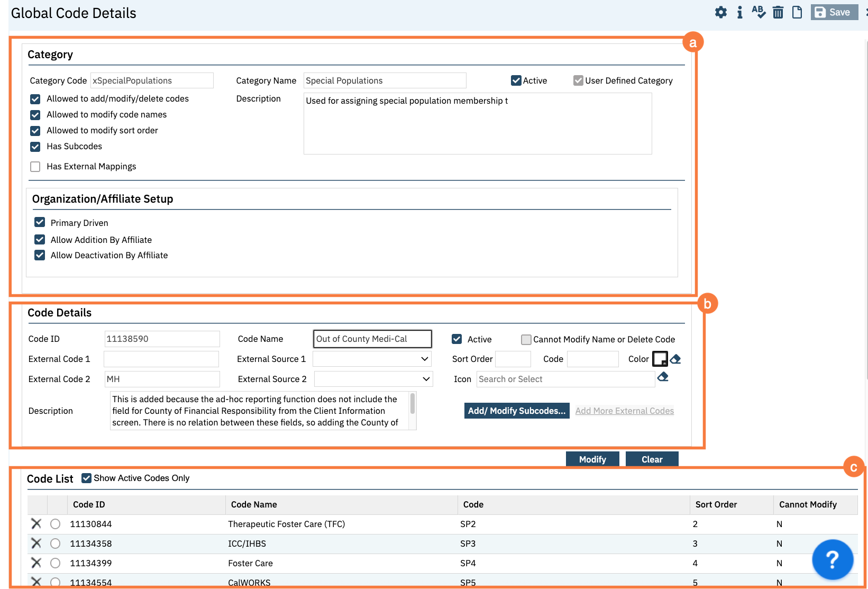This screenshot has width=868, height=589.
Task: Run the spell check icon
Action: point(758,12)
